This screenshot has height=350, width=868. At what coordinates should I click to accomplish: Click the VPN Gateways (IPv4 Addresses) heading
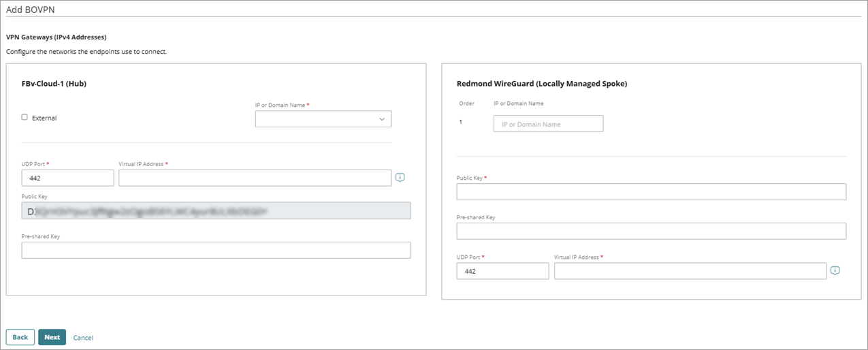[57, 37]
